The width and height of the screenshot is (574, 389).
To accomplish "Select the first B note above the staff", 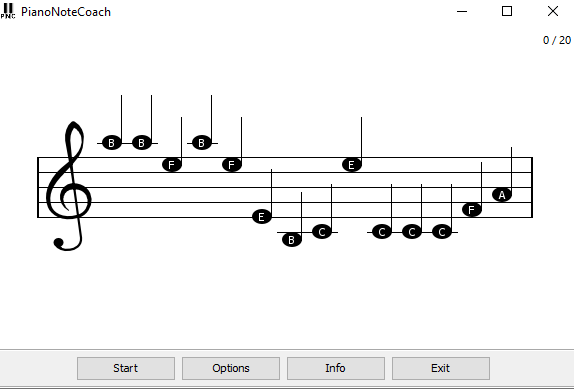I will tap(112, 143).
